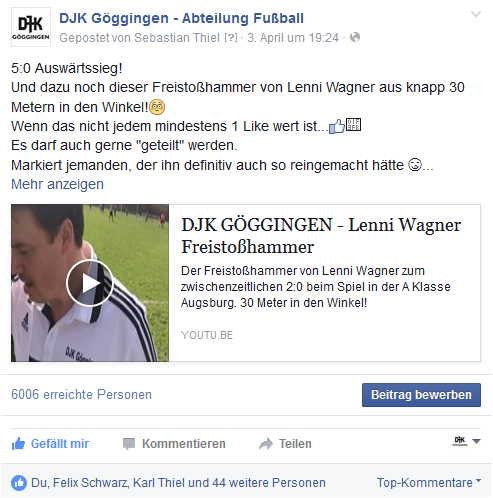
Task: Click the Beitrag bewerben button
Action: tap(421, 395)
